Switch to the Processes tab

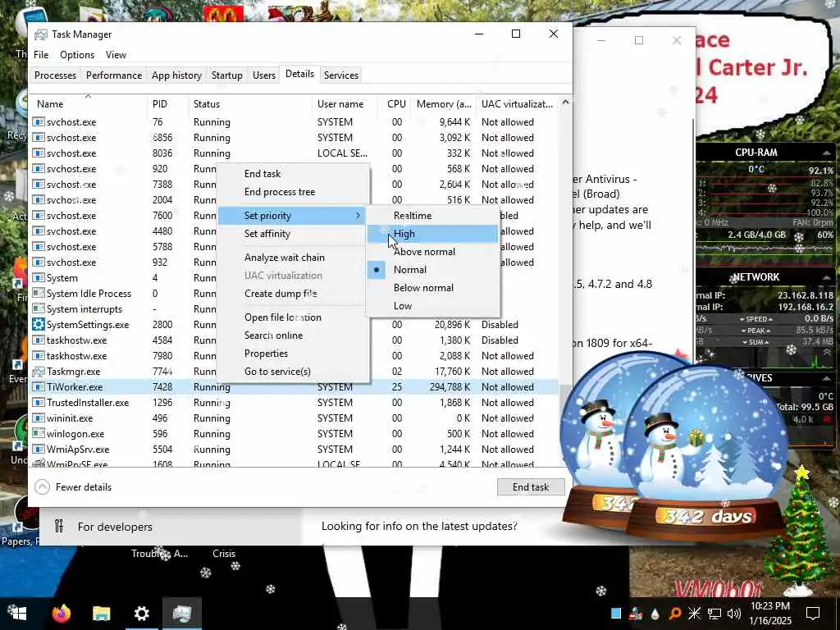pos(55,75)
